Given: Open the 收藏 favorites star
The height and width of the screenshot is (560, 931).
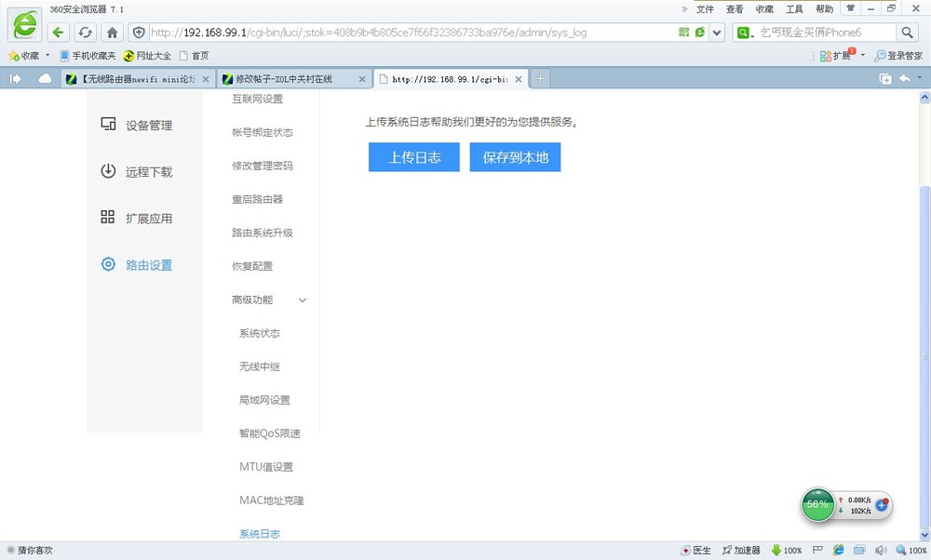Looking at the screenshot, I should (x=24, y=56).
